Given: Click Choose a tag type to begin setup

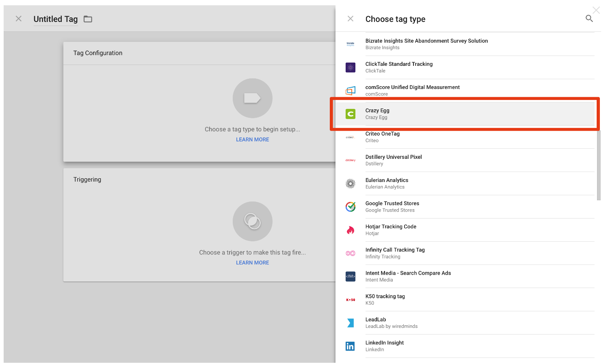Looking at the screenshot, I should click(253, 129).
